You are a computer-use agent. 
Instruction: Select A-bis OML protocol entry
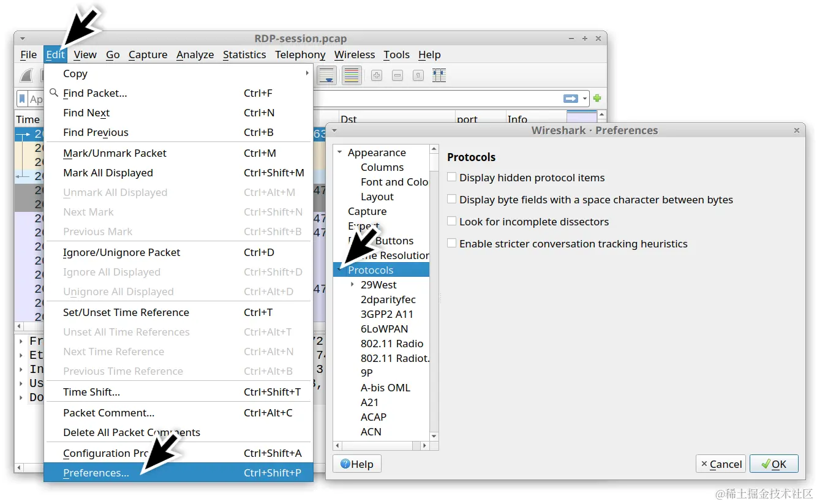pos(385,388)
